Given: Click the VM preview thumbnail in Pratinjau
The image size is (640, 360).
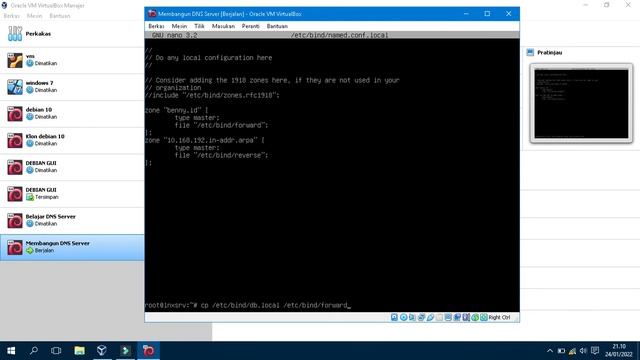Looking at the screenshot, I should tap(581, 103).
